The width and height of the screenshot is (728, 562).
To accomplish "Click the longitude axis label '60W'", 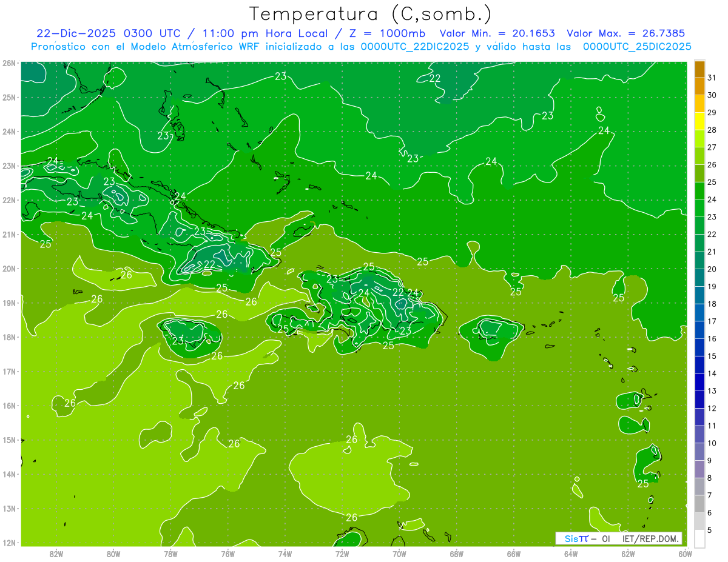I will click(x=686, y=554).
